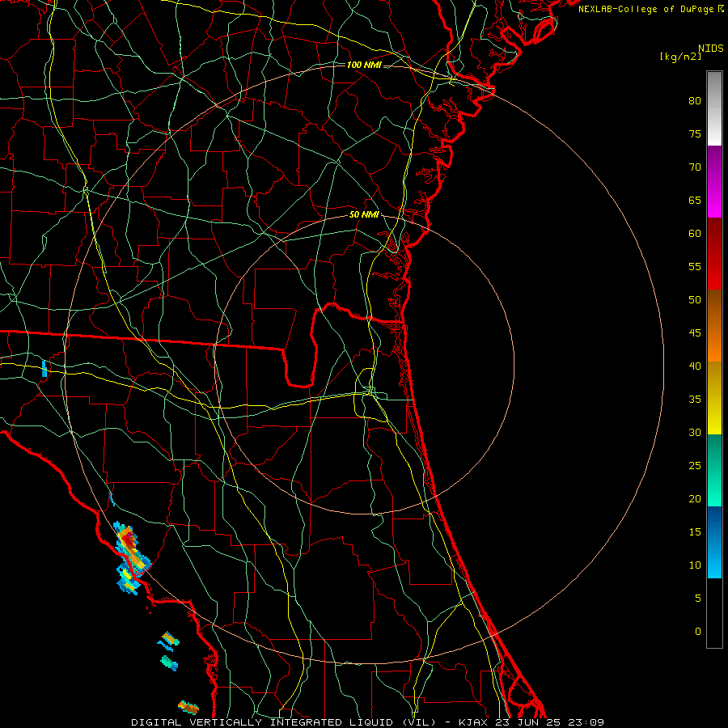Click the KJAX 23 JUN 25 23:09 timestamp
The image size is (728, 728).
[x=531, y=722]
